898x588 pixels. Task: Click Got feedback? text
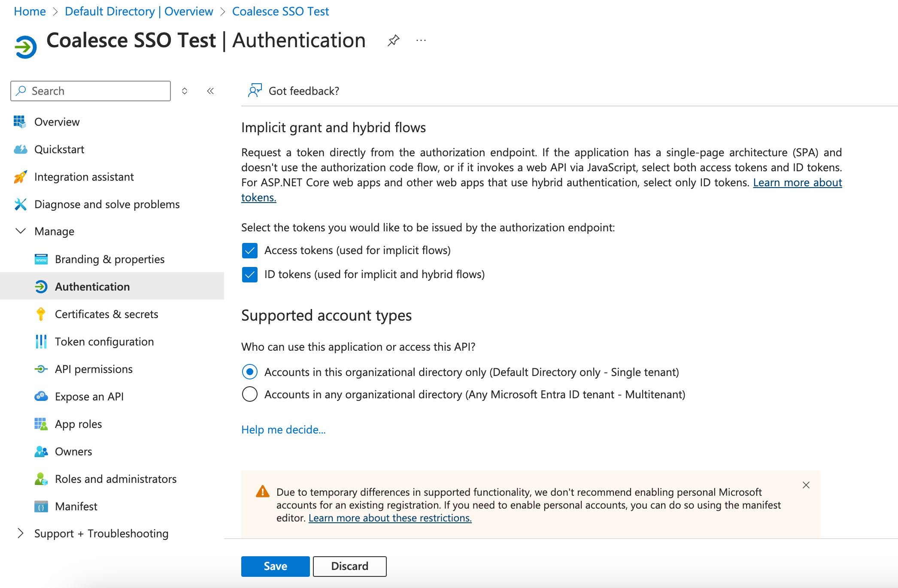pos(304,91)
